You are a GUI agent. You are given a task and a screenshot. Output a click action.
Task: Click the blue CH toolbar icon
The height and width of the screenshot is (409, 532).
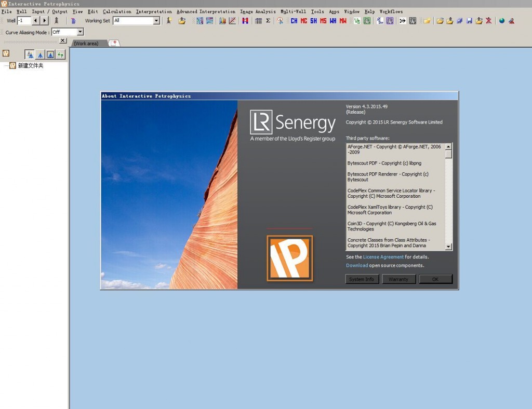coord(294,21)
